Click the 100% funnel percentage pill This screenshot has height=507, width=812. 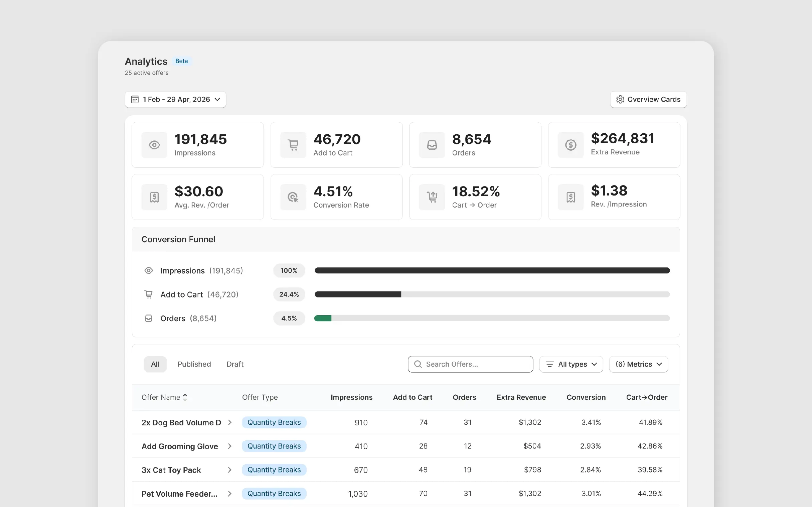(289, 271)
